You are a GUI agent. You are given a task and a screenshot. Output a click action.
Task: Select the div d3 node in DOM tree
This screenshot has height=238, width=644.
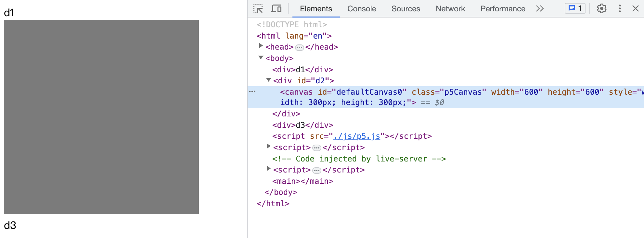point(303,125)
